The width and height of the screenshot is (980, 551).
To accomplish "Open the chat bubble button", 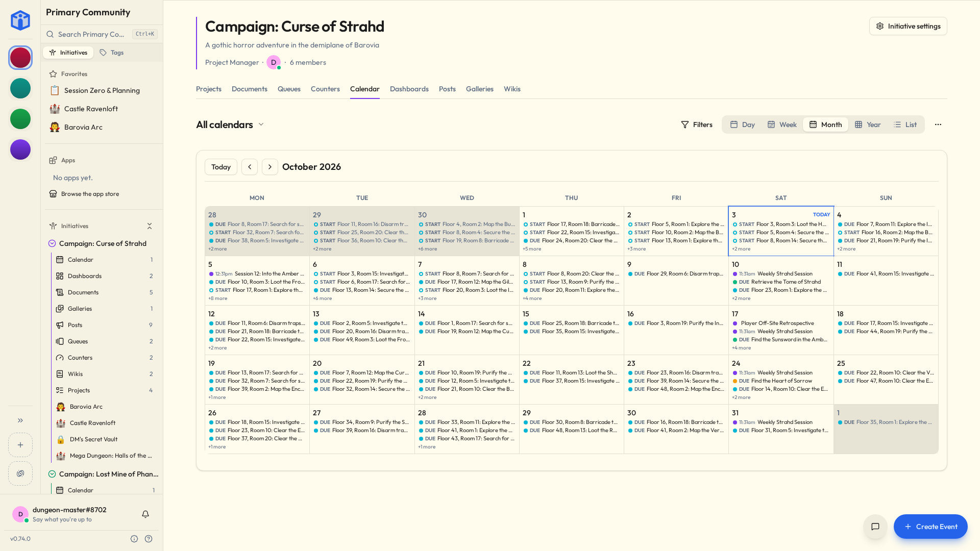I will 875,527.
